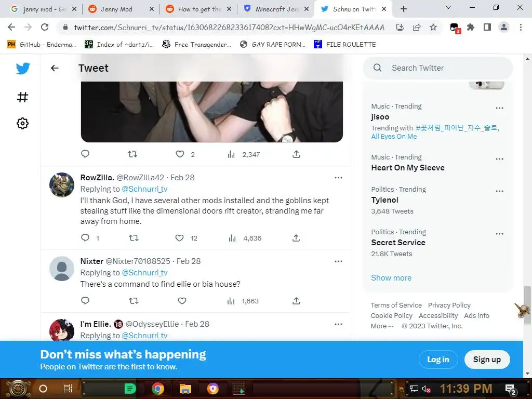Image resolution: width=532 pixels, height=399 pixels.
Task: Open the Chrome side panel
Action: (487, 27)
